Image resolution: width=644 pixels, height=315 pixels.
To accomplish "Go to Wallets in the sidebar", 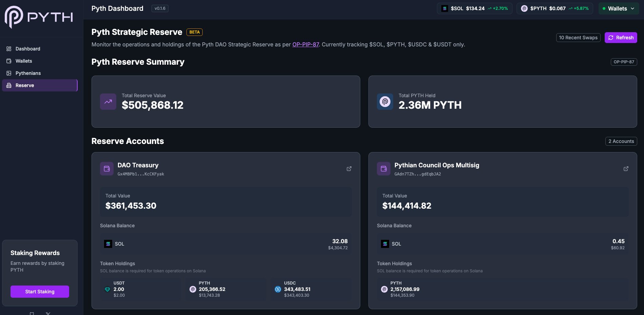I will [24, 61].
